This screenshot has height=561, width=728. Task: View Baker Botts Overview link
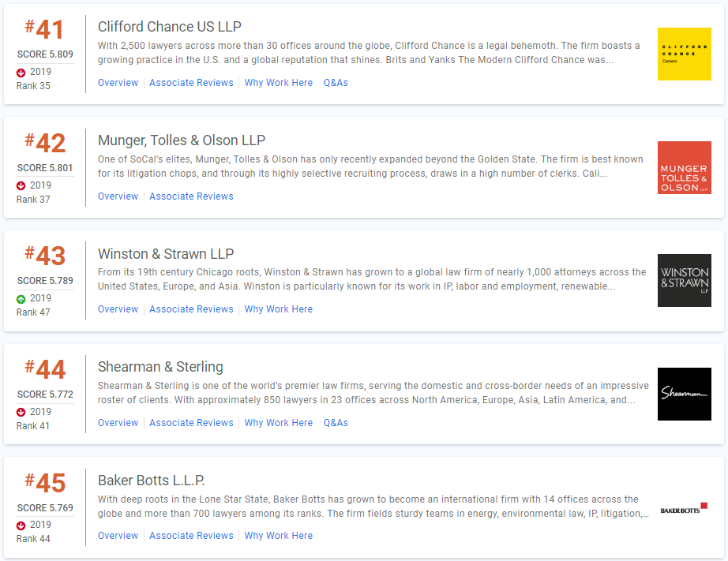pos(118,536)
